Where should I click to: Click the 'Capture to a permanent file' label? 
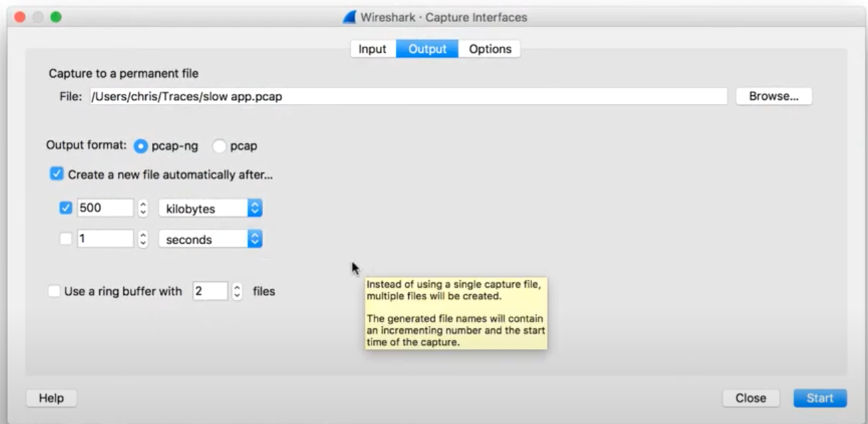(x=124, y=73)
